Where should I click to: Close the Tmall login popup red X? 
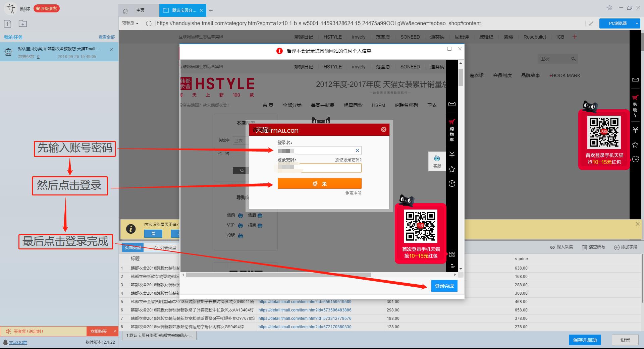point(384,129)
